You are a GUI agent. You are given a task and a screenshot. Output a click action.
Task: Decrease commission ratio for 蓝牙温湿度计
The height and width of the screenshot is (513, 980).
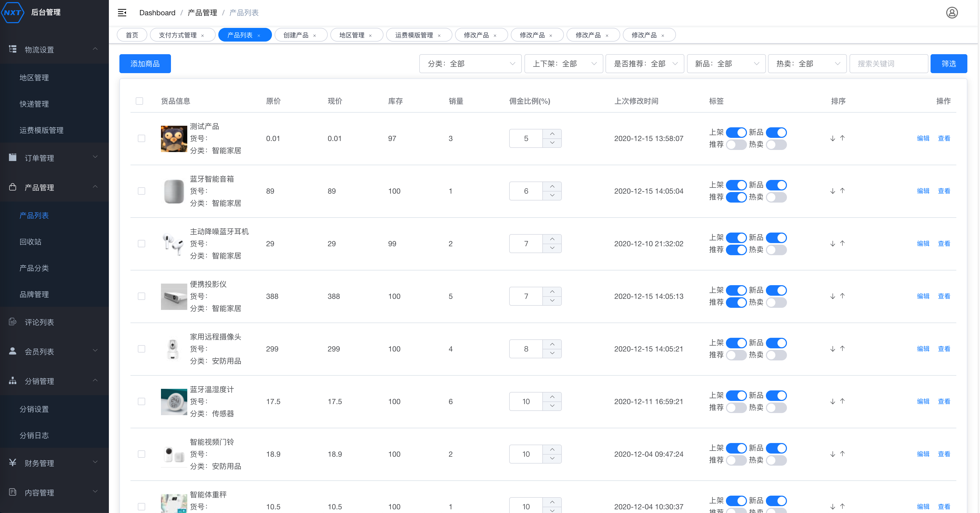click(x=552, y=406)
